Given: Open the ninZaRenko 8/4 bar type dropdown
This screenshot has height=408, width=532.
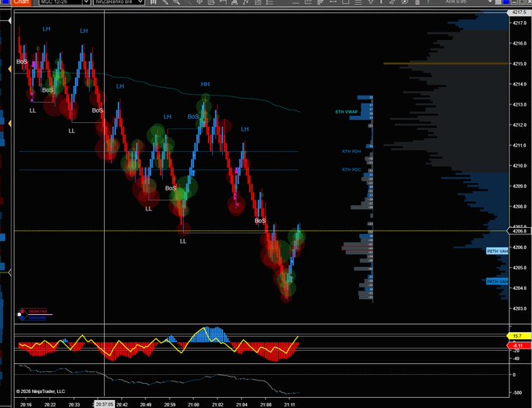Looking at the screenshot, I should (x=141, y=2).
